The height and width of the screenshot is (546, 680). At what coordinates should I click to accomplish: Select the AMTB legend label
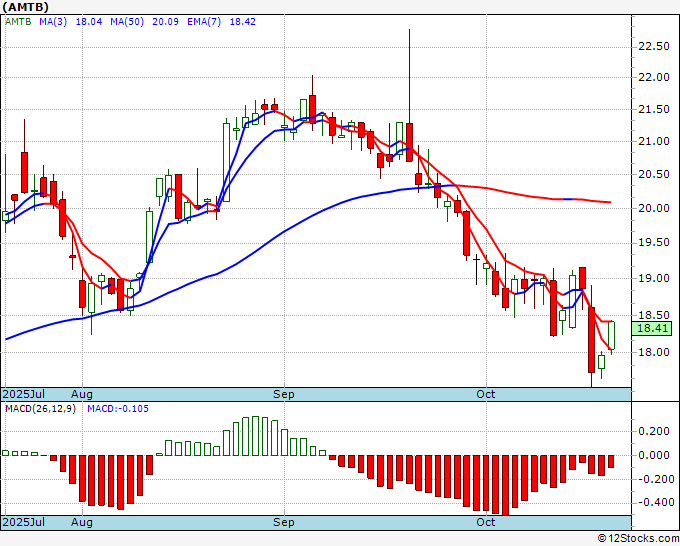point(18,22)
